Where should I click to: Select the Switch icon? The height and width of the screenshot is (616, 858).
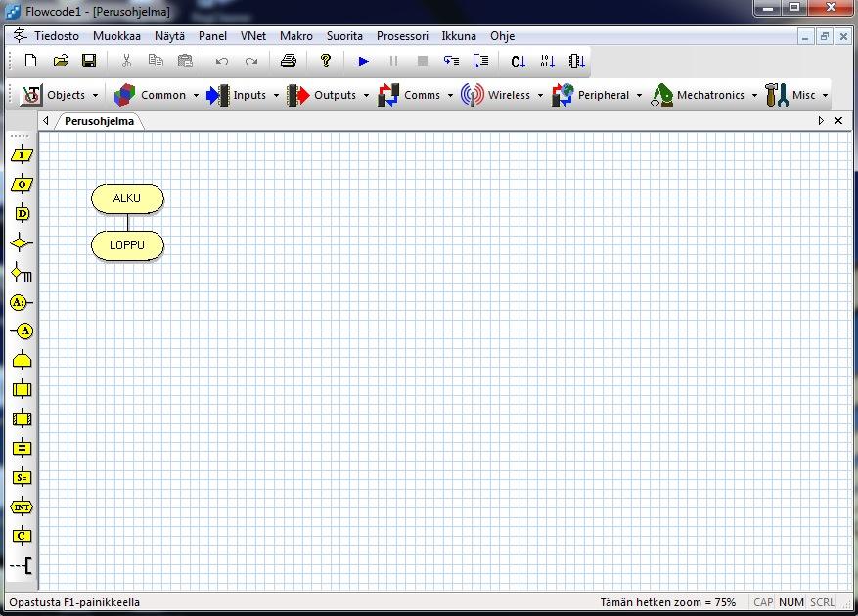click(22, 273)
